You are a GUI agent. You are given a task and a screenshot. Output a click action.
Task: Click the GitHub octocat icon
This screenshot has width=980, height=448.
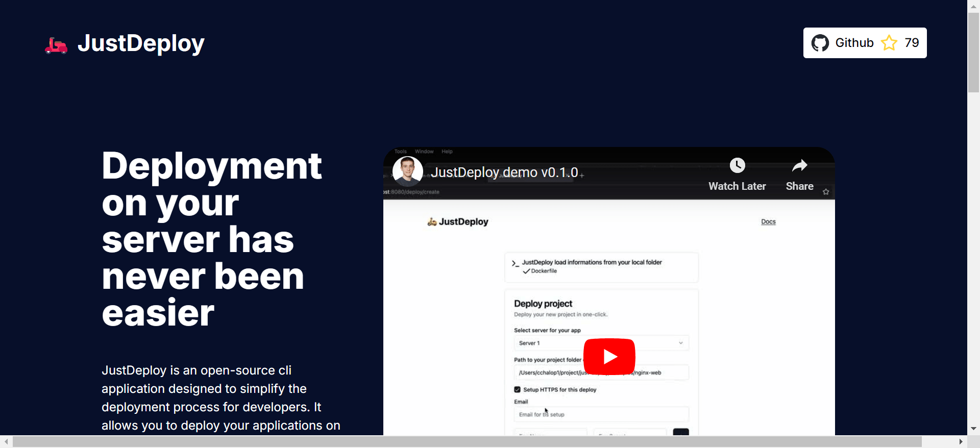pos(820,43)
